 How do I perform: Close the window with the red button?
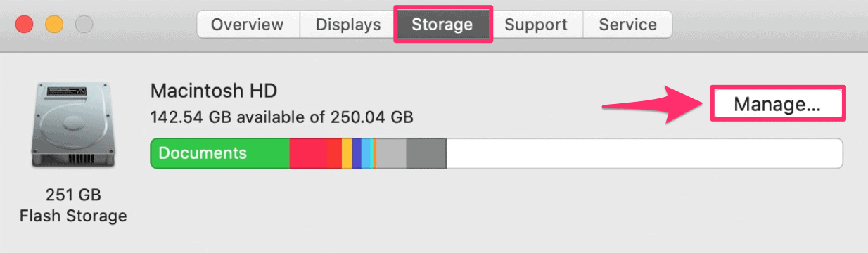25,25
